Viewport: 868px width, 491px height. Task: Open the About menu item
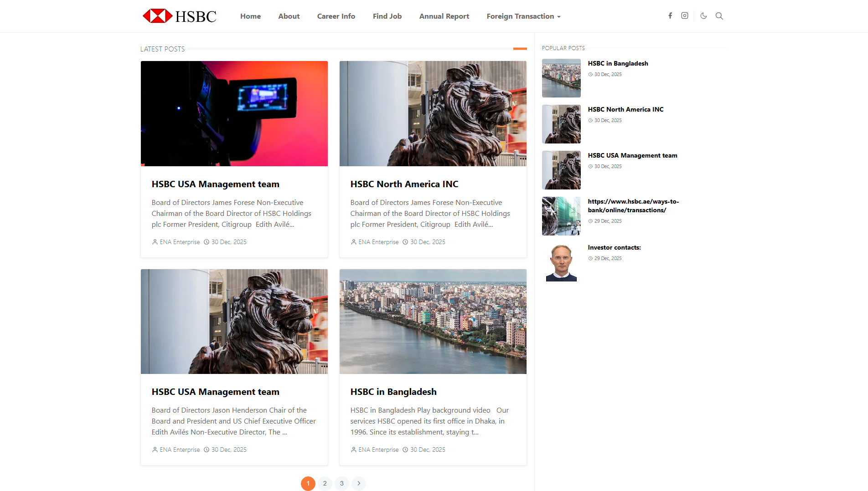click(289, 16)
